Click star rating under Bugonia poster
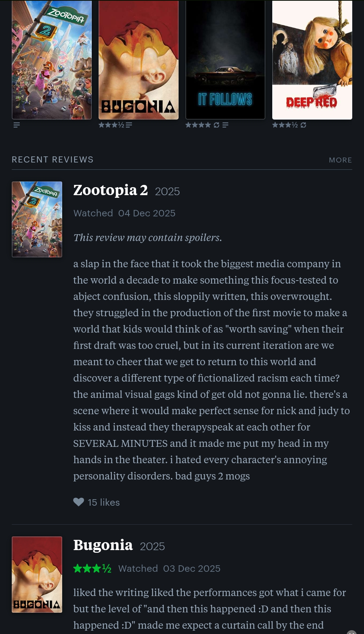The width and height of the screenshot is (364, 634). click(x=111, y=125)
